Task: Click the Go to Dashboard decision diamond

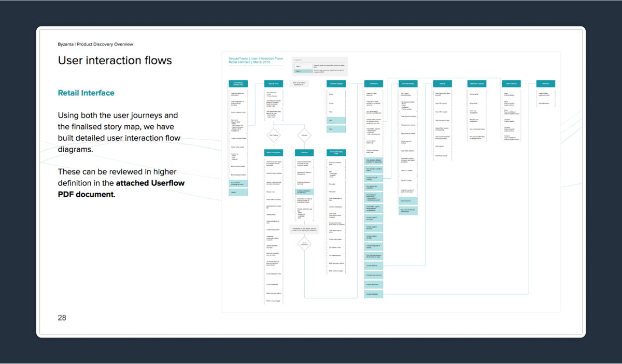Action: coord(304,244)
